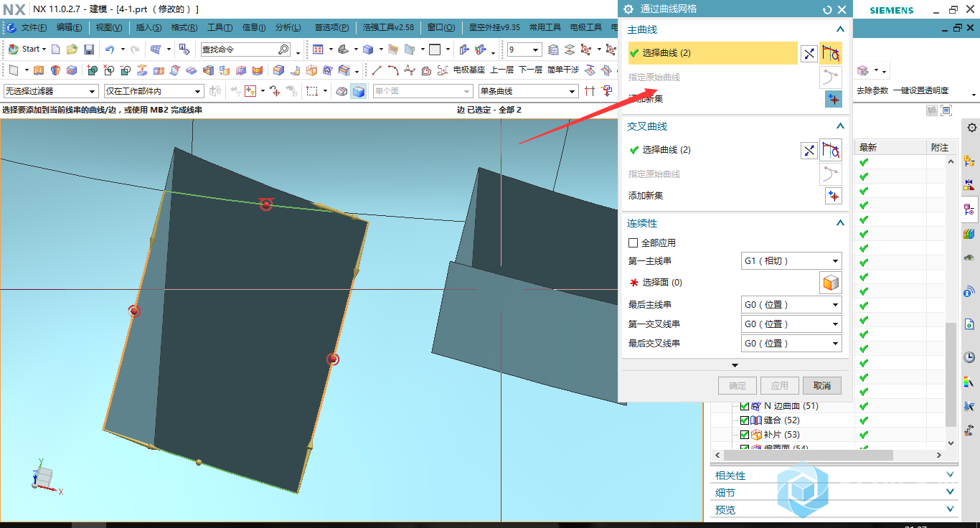The image size is (980, 528).
Task: Uncheck the 补片 (53) feature
Action: (744, 435)
